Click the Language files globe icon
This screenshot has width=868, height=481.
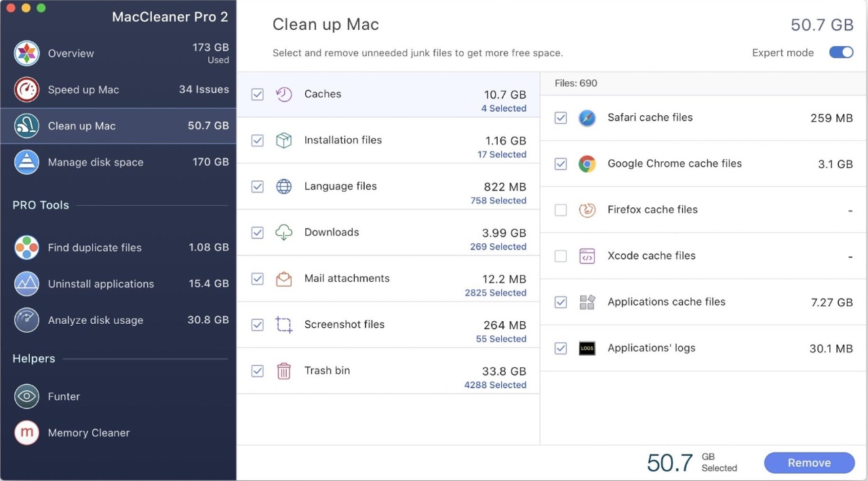click(x=284, y=186)
